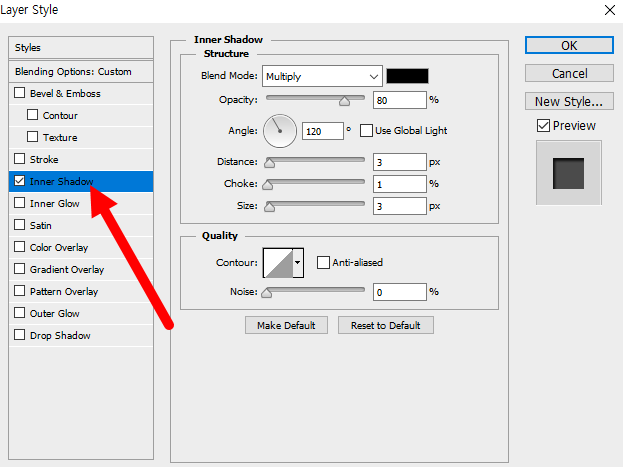
Task: Click the Noise value field
Action: (400, 292)
